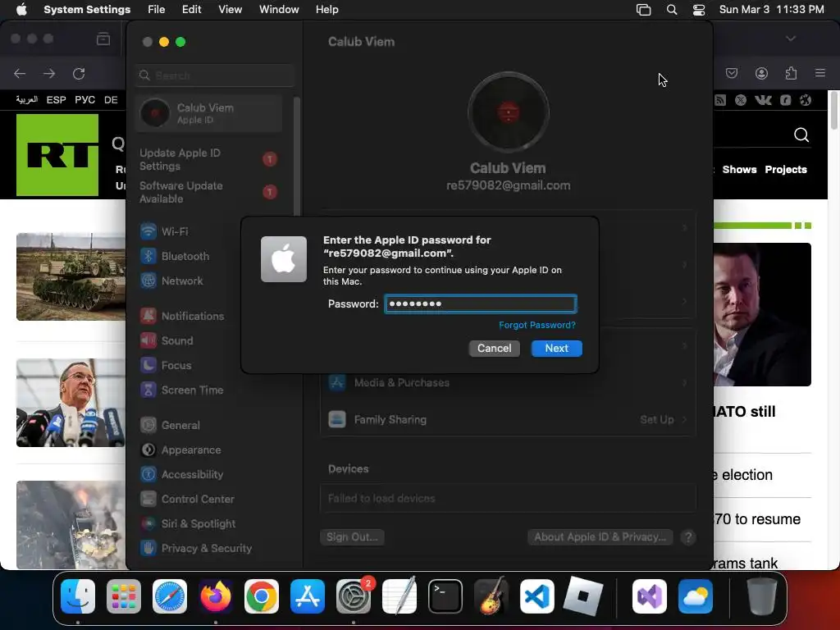
Task: Expand the Family Sharing row chevron
Action: pos(684,419)
